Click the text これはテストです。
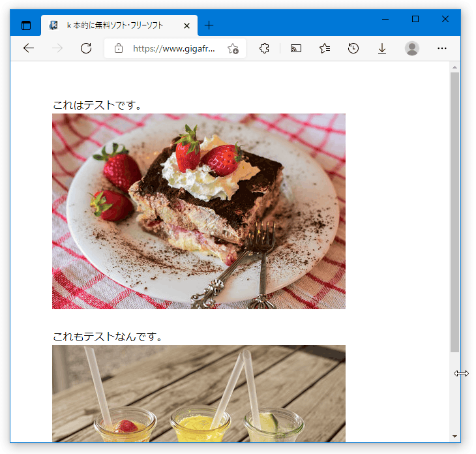 pos(97,105)
